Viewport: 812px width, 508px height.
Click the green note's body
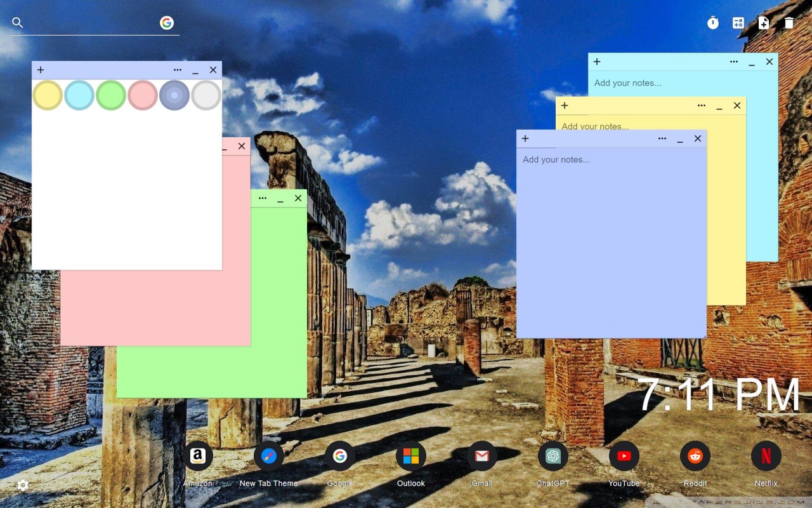click(278, 302)
